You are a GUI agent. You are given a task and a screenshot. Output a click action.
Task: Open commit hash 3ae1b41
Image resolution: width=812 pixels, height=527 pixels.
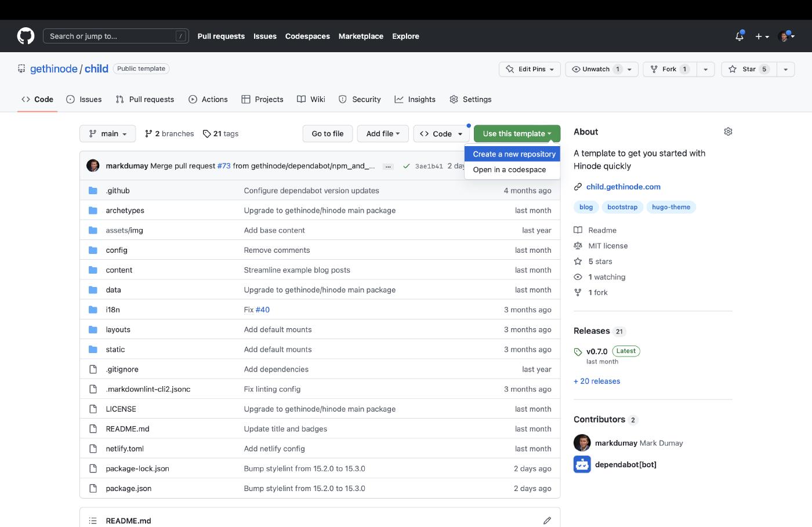point(429,166)
